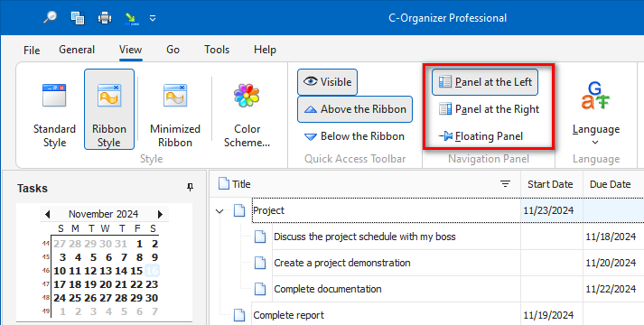Open the Tools ribbon tab
This screenshot has width=644, height=325.
(217, 50)
